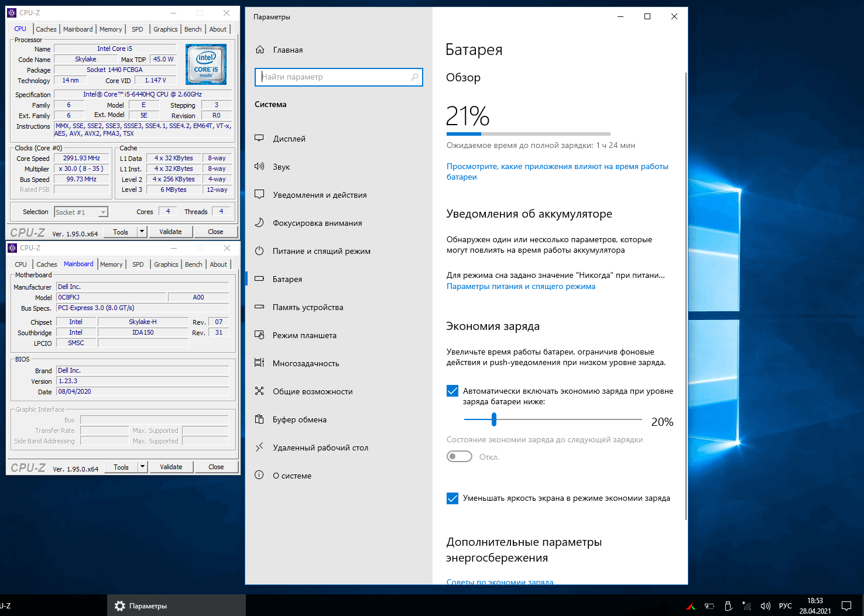Switch to Bench tab in upper CPU-Z
Screen dimensions: 864x616
[193, 29]
